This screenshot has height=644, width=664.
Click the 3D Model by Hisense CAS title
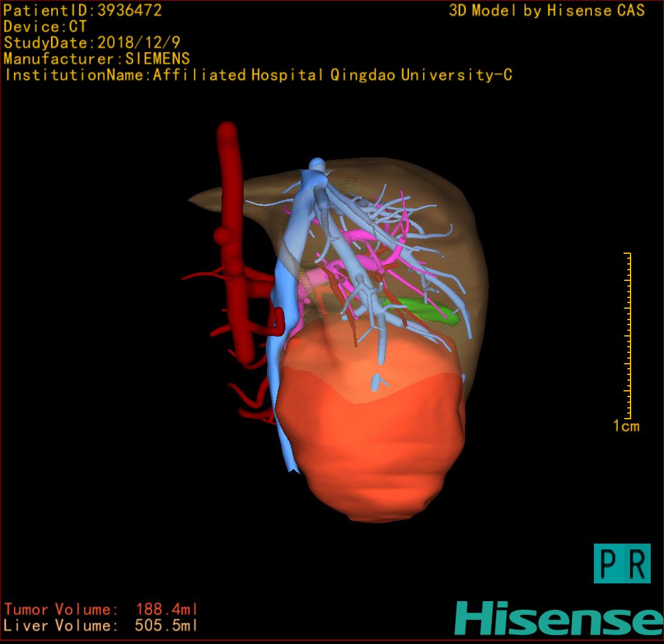click(x=547, y=10)
